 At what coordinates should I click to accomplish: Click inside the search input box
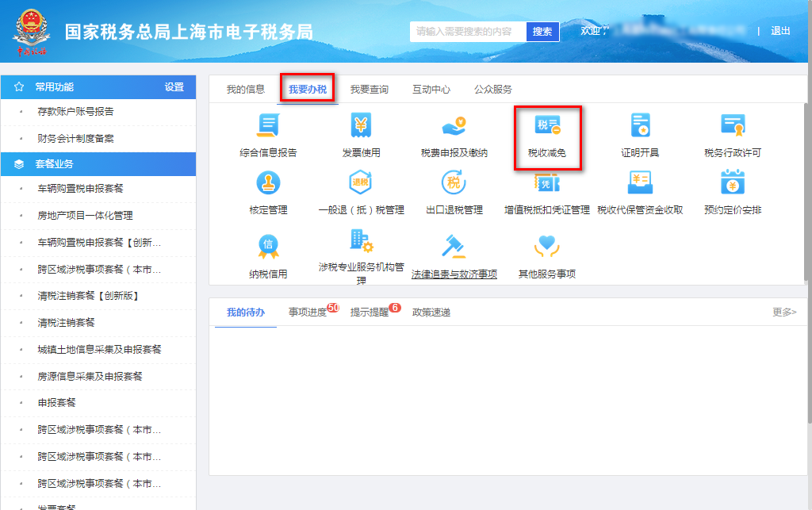point(464,32)
